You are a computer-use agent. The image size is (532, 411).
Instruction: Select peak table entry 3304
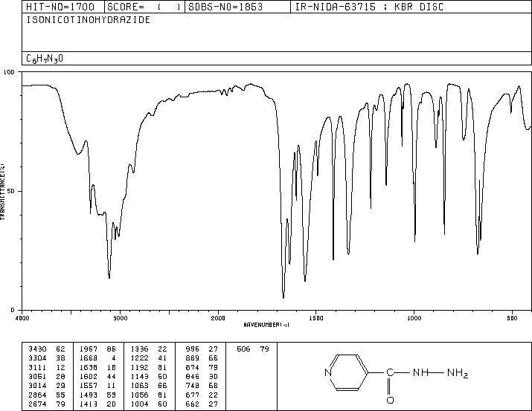46,358
